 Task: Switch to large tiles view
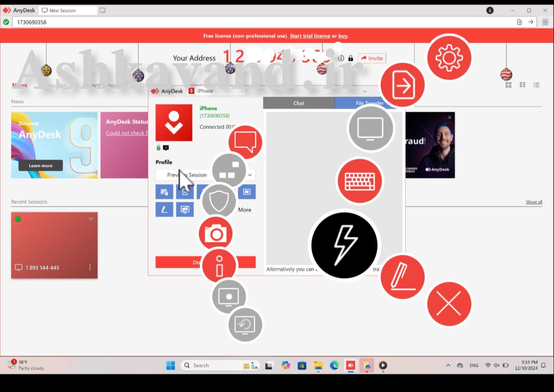(509, 85)
